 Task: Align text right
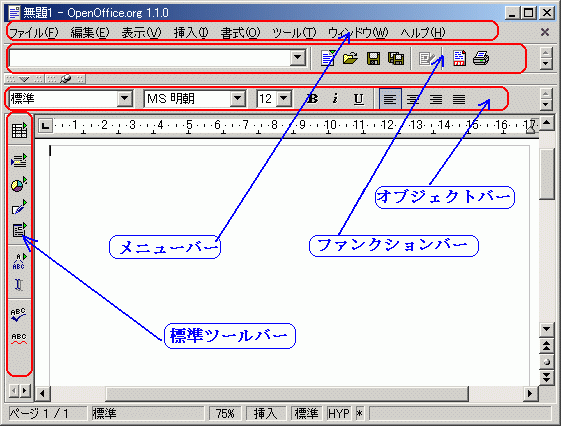pyautogui.click(x=436, y=99)
